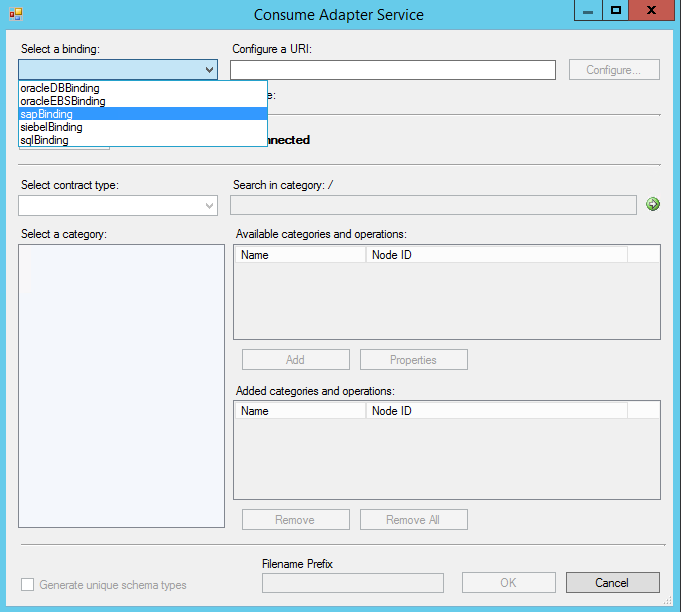This screenshot has width=681, height=612.
Task: Click the Properties button
Action: point(413,360)
